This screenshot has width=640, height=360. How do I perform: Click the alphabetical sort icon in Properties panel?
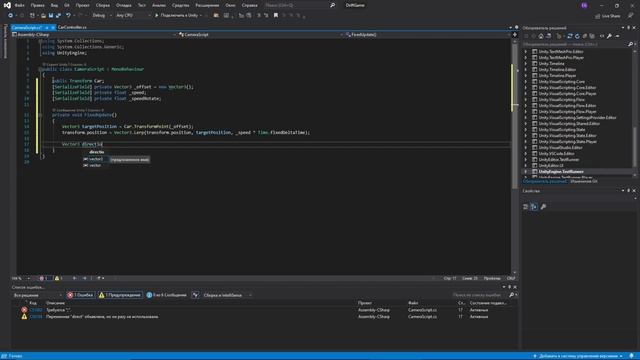534,207
